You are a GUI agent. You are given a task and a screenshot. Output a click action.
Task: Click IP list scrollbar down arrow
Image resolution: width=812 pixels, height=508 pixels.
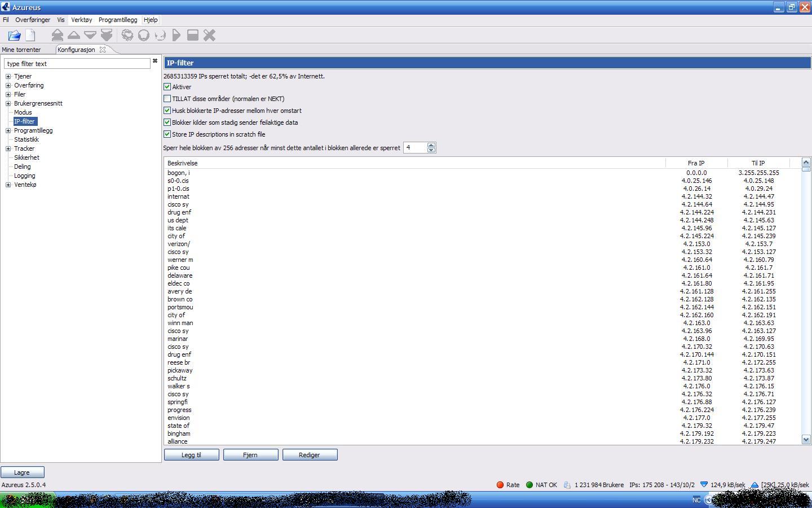pyautogui.click(x=806, y=440)
